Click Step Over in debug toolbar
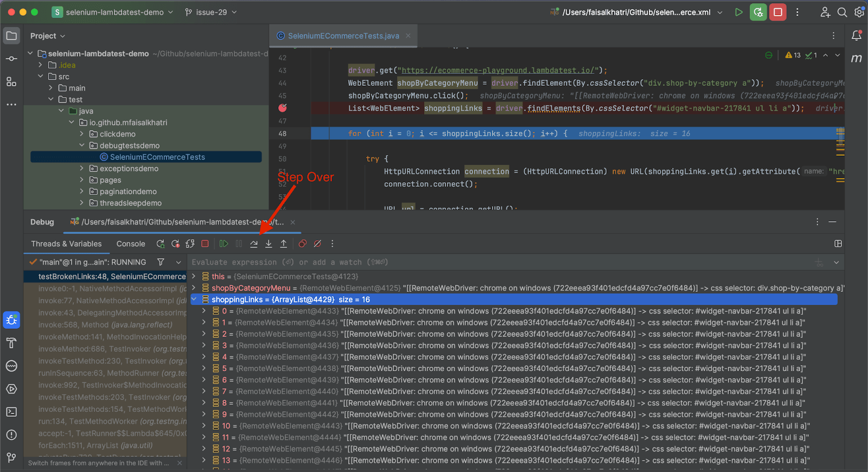 253,244
